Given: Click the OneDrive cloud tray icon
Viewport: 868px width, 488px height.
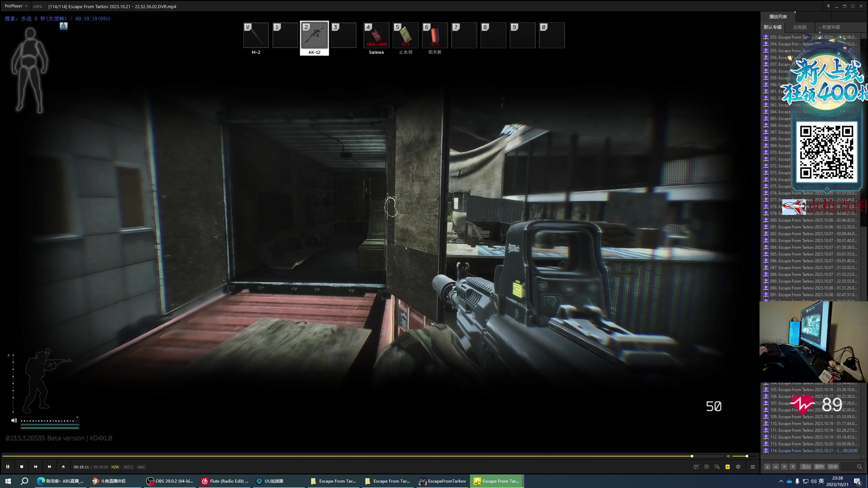Looking at the screenshot, I should [x=789, y=481].
